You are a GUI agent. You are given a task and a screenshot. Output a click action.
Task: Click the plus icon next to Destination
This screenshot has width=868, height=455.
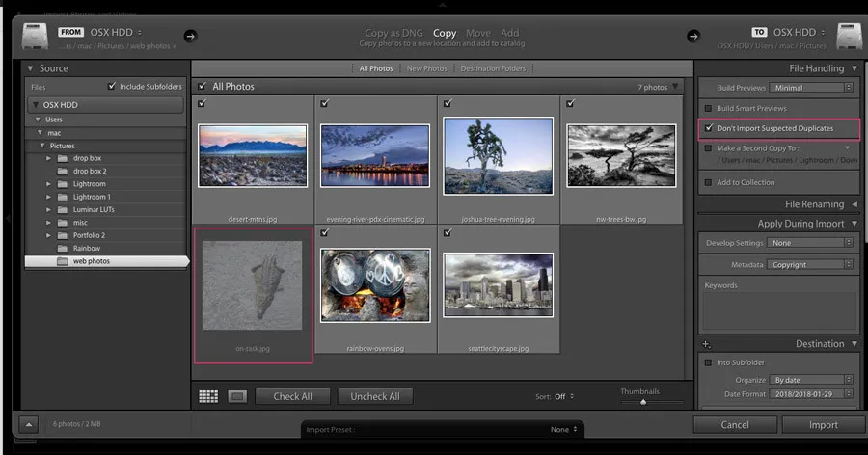(x=706, y=344)
